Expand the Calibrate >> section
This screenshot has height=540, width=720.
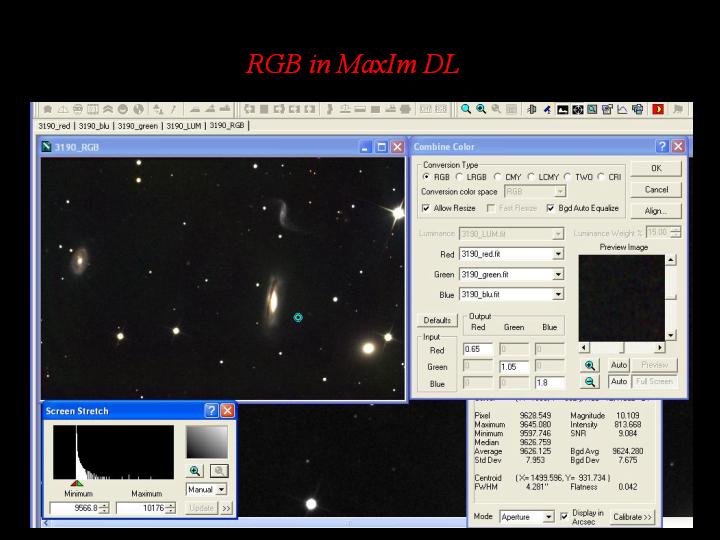(632, 517)
